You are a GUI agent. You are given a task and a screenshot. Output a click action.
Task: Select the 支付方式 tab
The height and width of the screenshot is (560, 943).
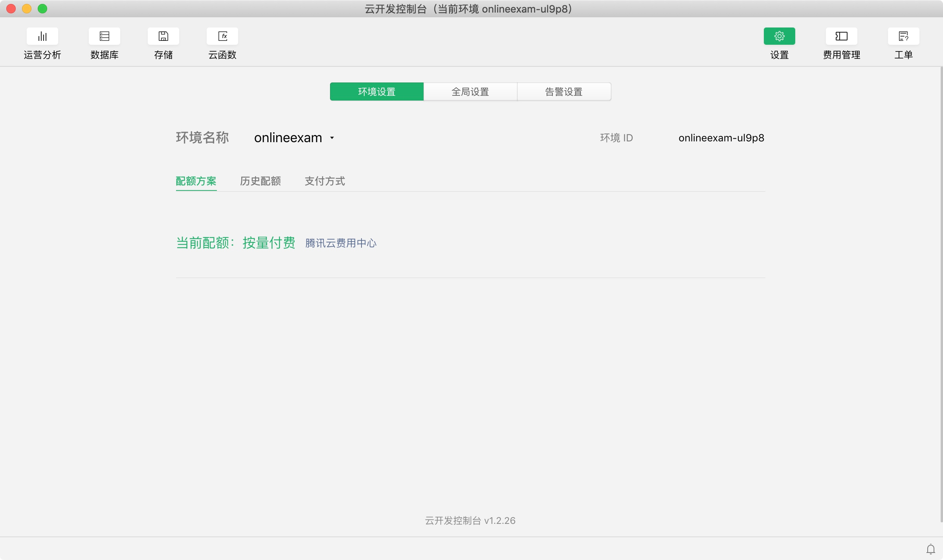click(x=325, y=181)
